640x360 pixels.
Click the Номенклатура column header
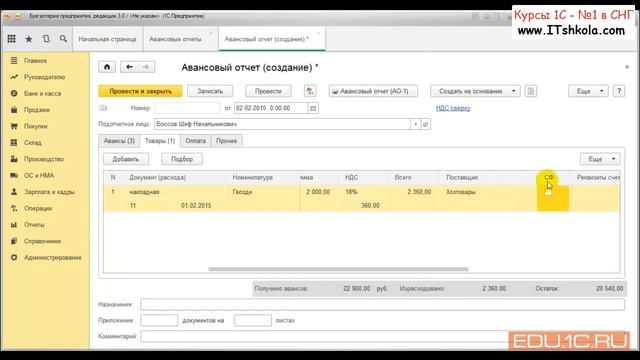pyautogui.click(x=262, y=178)
